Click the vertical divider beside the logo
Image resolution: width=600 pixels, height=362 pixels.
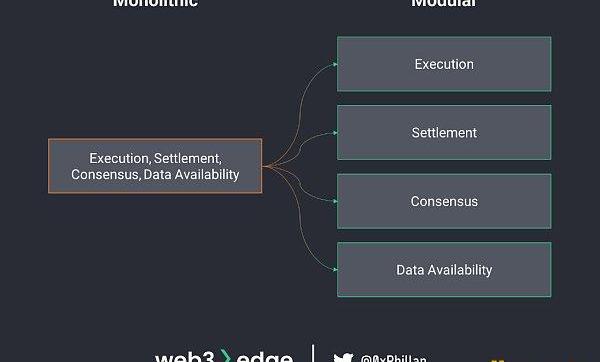pyautogui.click(x=313, y=353)
